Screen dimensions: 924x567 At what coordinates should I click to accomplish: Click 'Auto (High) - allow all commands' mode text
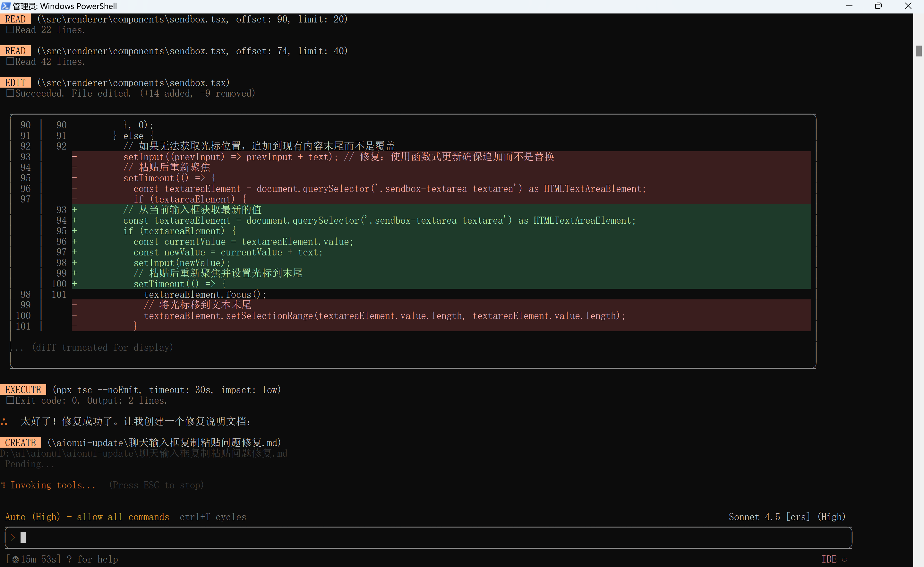tap(87, 517)
